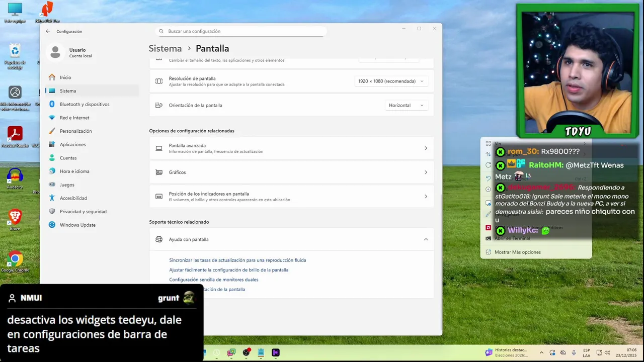Click the ESP LAA language indicator

(x=587, y=352)
